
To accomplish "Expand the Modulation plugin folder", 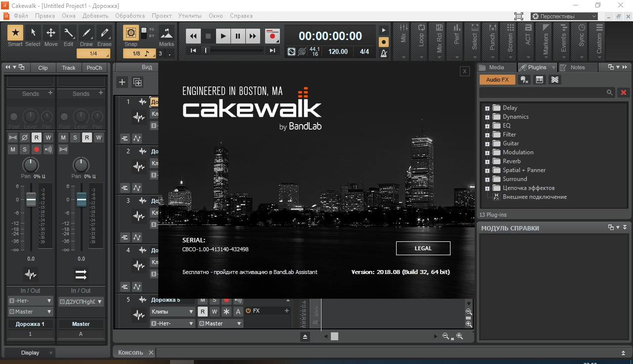I will pos(487,152).
